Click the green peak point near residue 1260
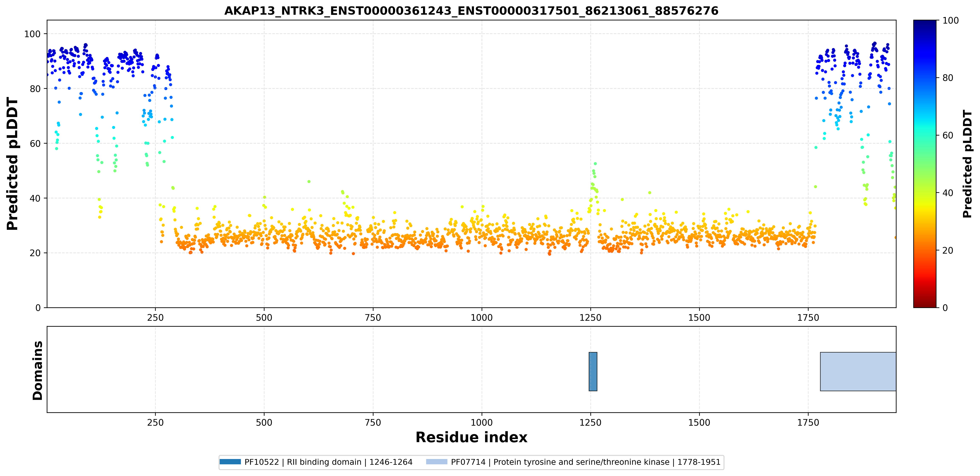 (x=595, y=164)
